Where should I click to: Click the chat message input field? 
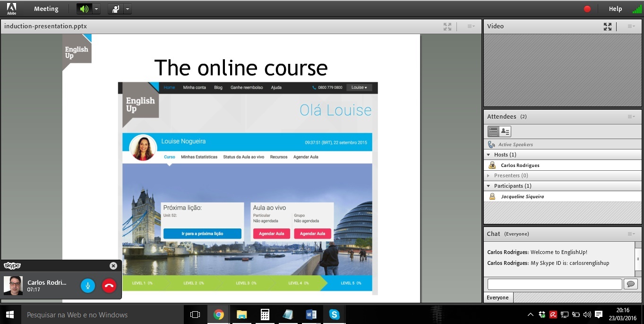coord(555,284)
